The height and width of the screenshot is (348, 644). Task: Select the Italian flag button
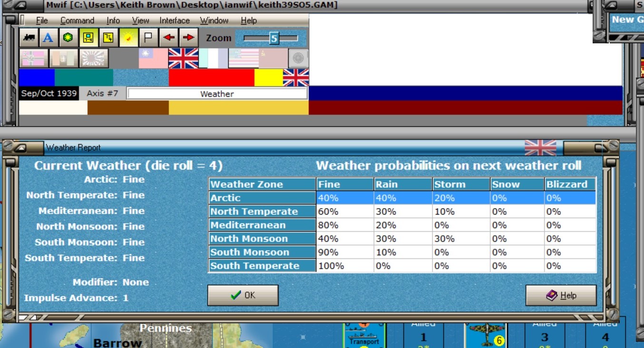tap(64, 59)
